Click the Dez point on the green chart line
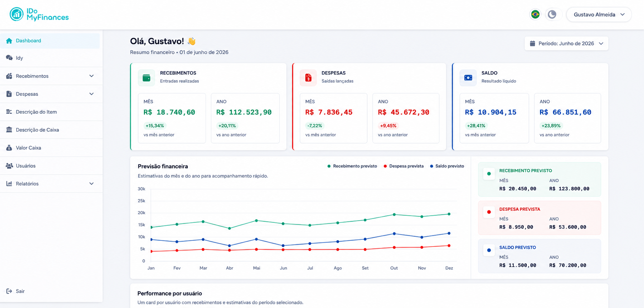The width and height of the screenshot is (644, 308). (x=449, y=214)
